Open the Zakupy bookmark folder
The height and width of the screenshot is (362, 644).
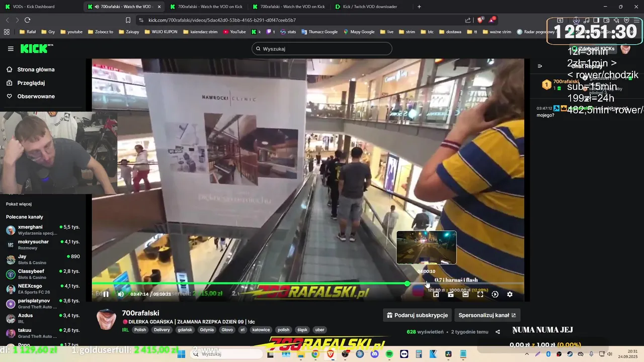tap(129, 32)
